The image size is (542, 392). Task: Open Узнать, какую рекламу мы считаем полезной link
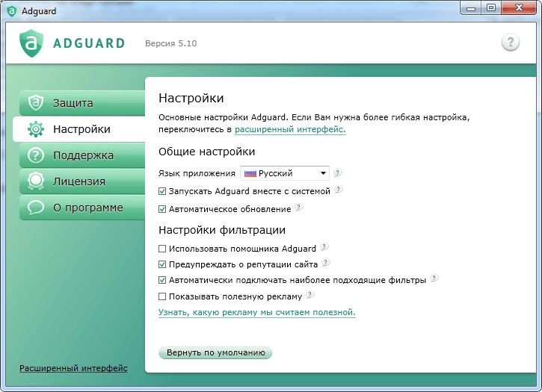coord(257,312)
